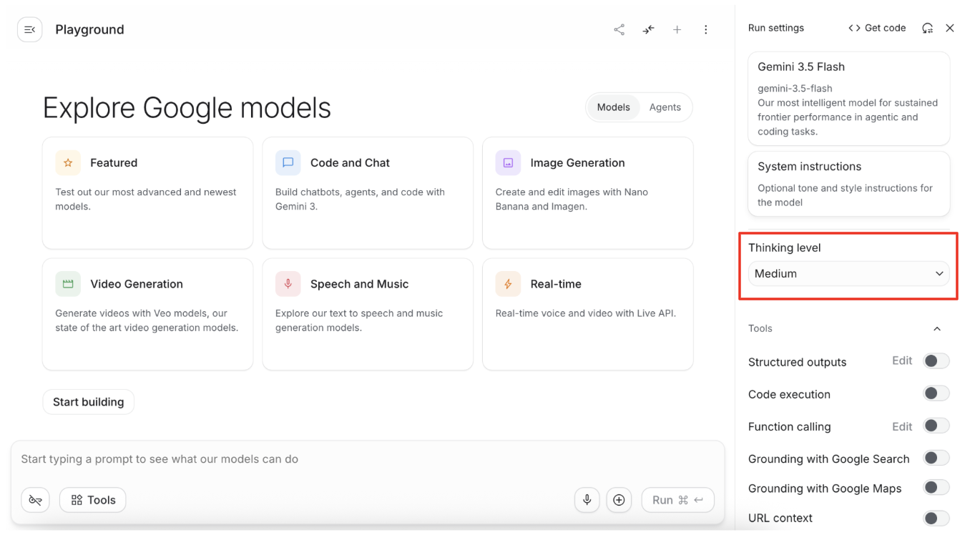Open the Real-time card

(588, 314)
